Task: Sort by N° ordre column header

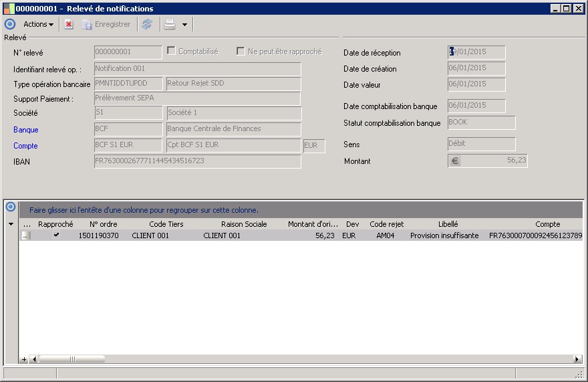Action: tap(104, 224)
